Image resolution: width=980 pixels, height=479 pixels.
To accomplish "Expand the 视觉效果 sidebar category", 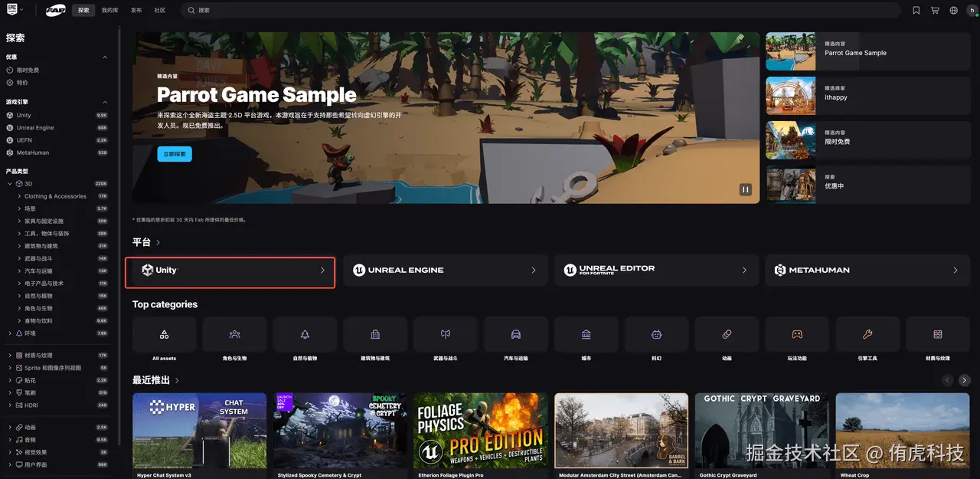I will click(x=9, y=452).
